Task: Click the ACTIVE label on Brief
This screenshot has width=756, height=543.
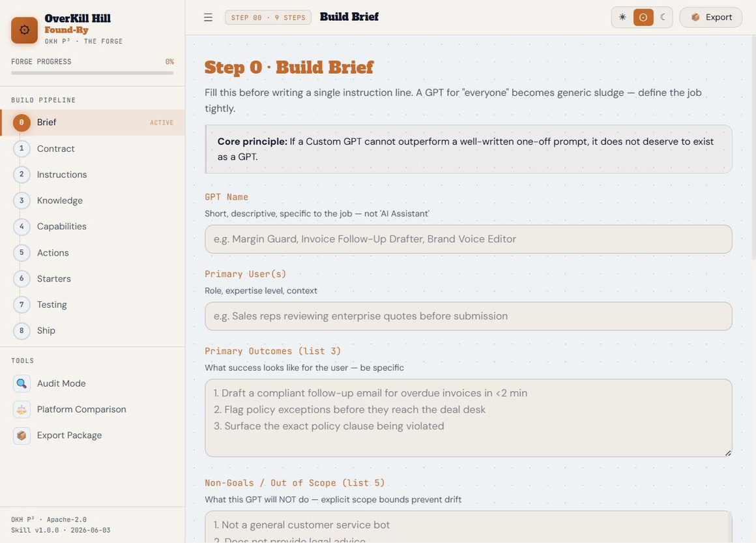Action: tap(162, 123)
